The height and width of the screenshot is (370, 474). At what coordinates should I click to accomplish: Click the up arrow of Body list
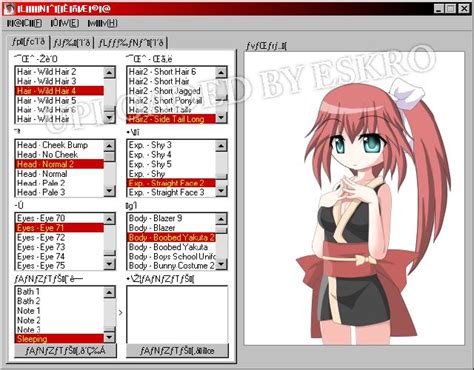point(221,219)
